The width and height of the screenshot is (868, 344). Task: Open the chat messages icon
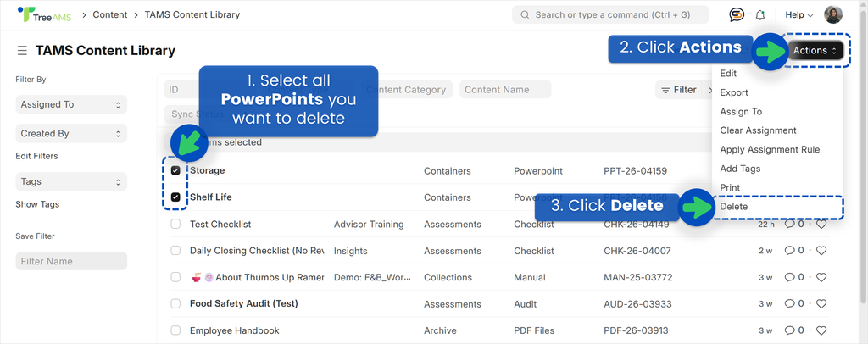click(x=737, y=14)
